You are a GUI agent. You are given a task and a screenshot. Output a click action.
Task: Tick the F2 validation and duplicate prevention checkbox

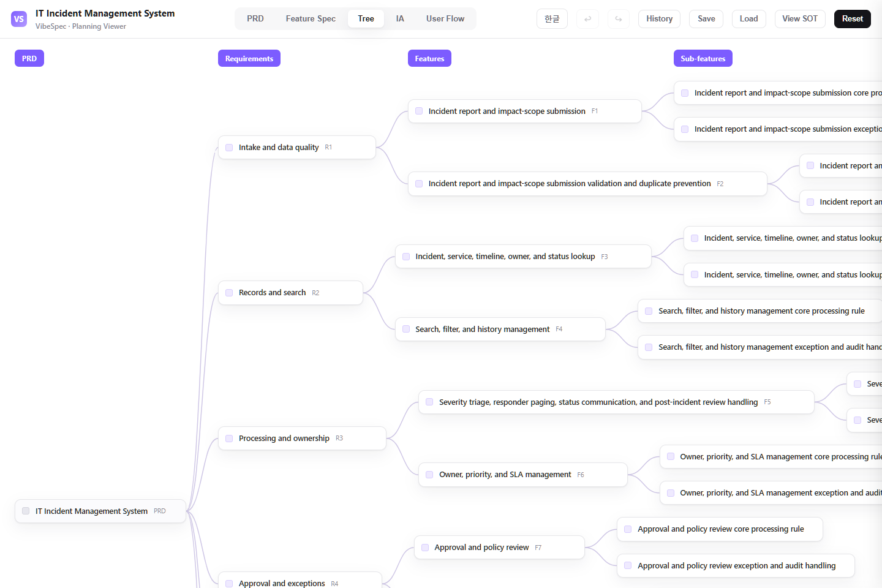point(419,184)
